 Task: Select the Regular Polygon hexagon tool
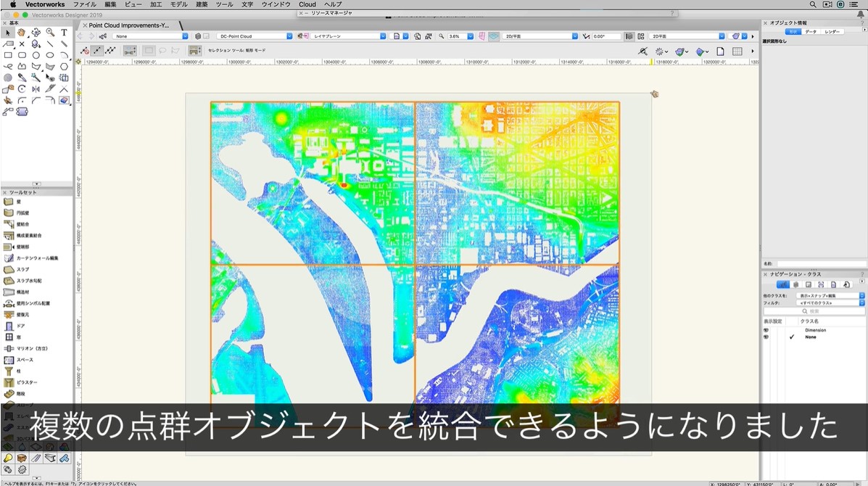point(64,66)
